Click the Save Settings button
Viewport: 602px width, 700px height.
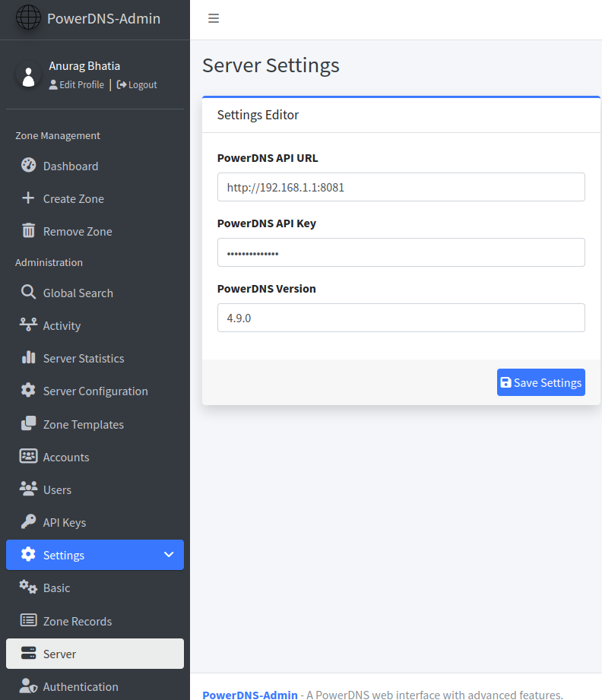(541, 382)
